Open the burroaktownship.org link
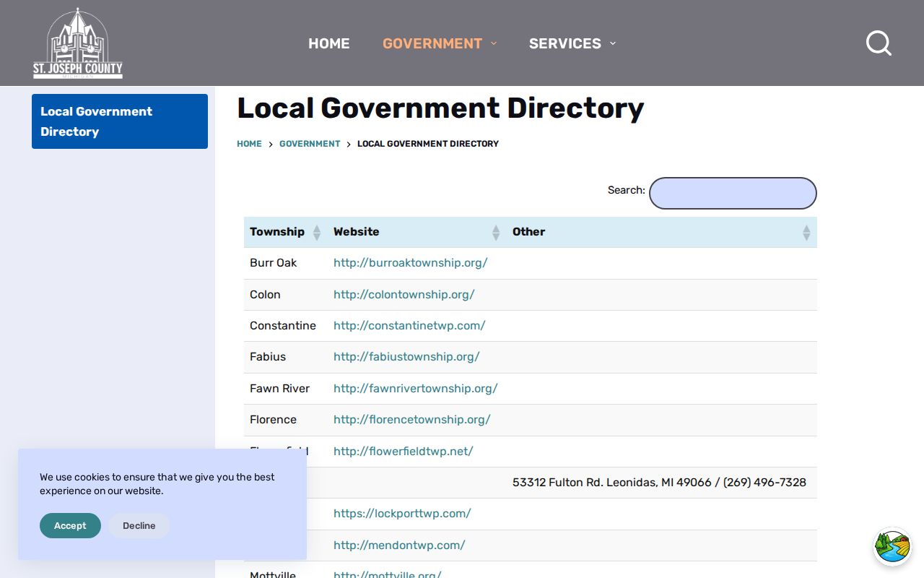924x578 pixels. pyautogui.click(x=411, y=263)
